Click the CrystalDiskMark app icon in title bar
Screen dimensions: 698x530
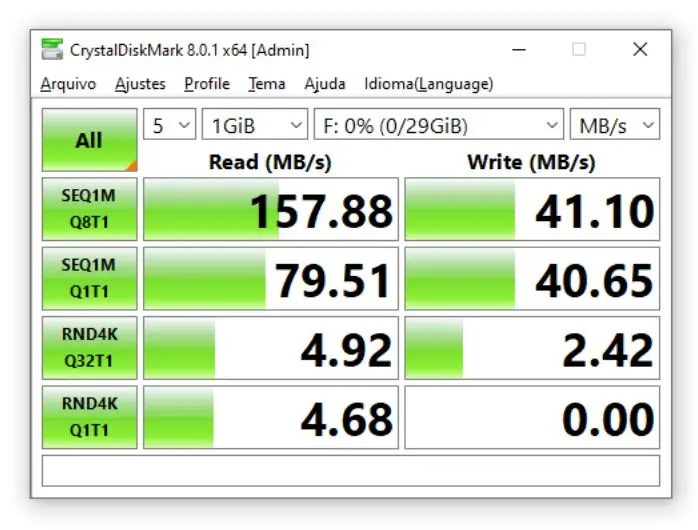click(52, 49)
